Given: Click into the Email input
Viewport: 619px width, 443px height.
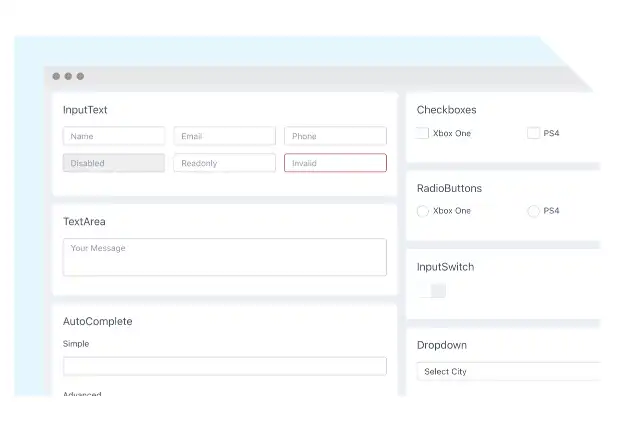Looking at the screenshot, I should (x=224, y=136).
